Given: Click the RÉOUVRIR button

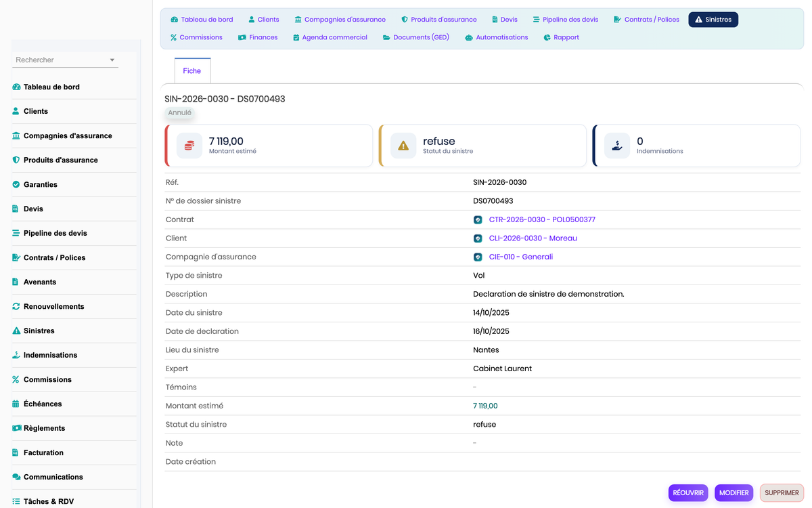Looking at the screenshot, I should (x=688, y=492).
